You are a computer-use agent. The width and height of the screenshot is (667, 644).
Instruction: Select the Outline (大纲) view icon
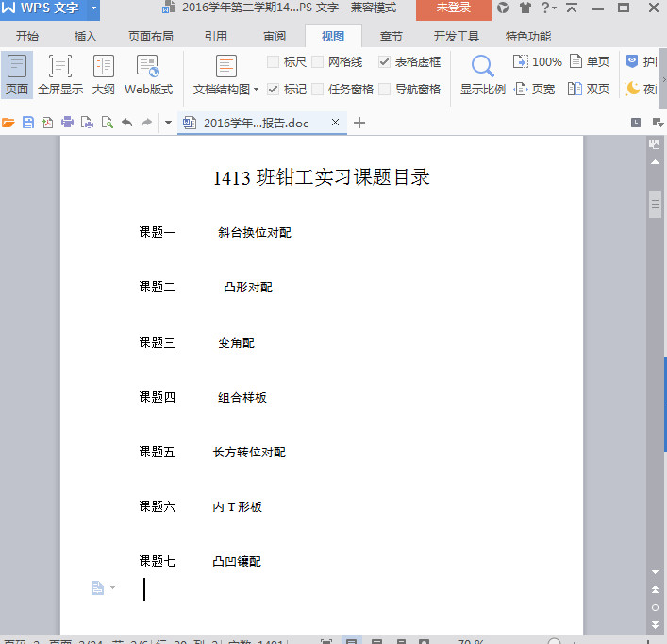click(104, 74)
